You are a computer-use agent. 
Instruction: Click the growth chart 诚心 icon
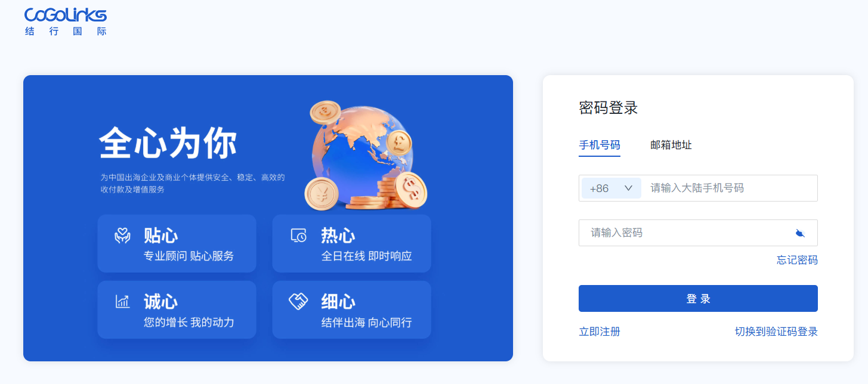click(122, 302)
